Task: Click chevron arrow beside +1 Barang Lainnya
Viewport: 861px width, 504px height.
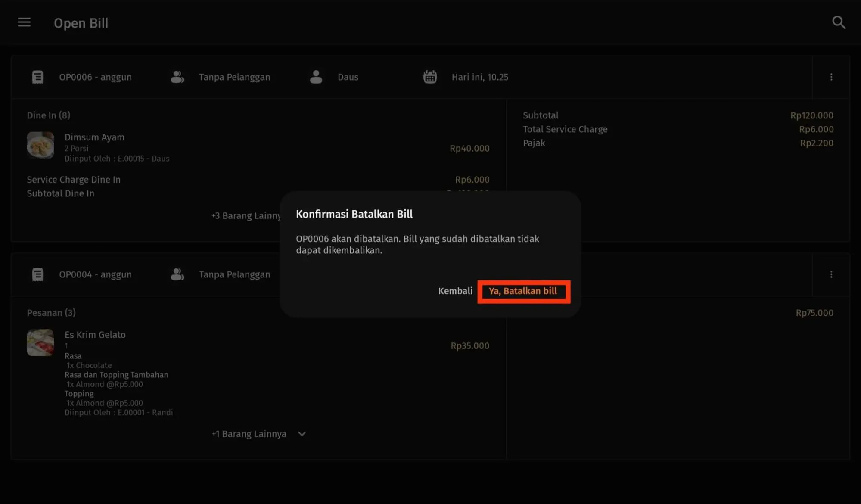Action: coord(302,434)
